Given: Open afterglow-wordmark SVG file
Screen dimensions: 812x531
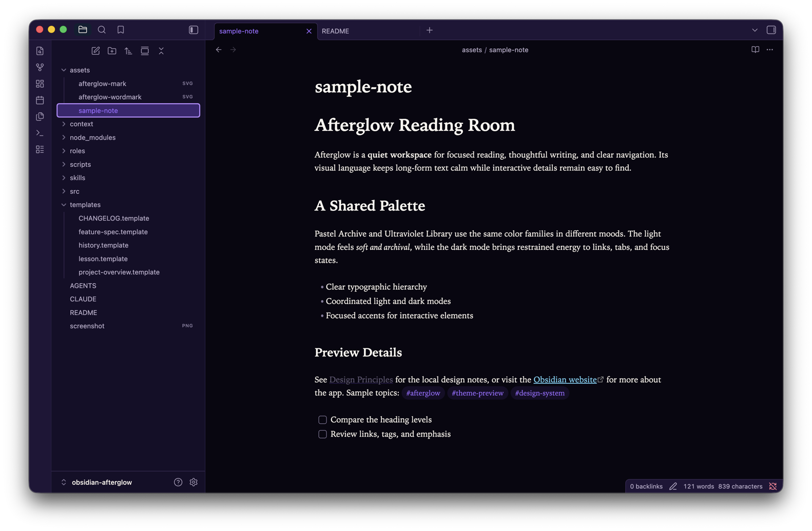Looking at the screenshot, I should 128,97.
